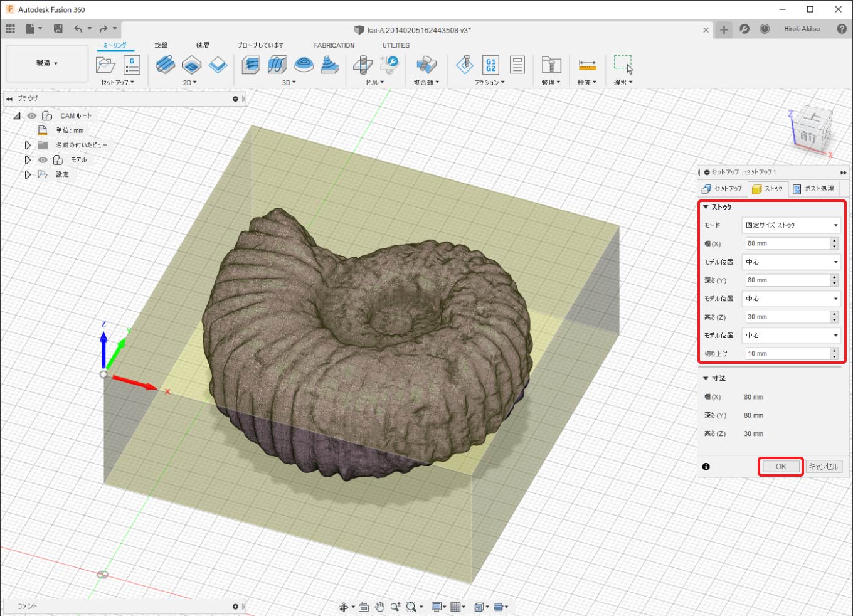The height and width of the screenshot is (616, 853).
Task: Open the 製造 workspace dropdown
Action: pyautogui.click(x=47, y=63)
